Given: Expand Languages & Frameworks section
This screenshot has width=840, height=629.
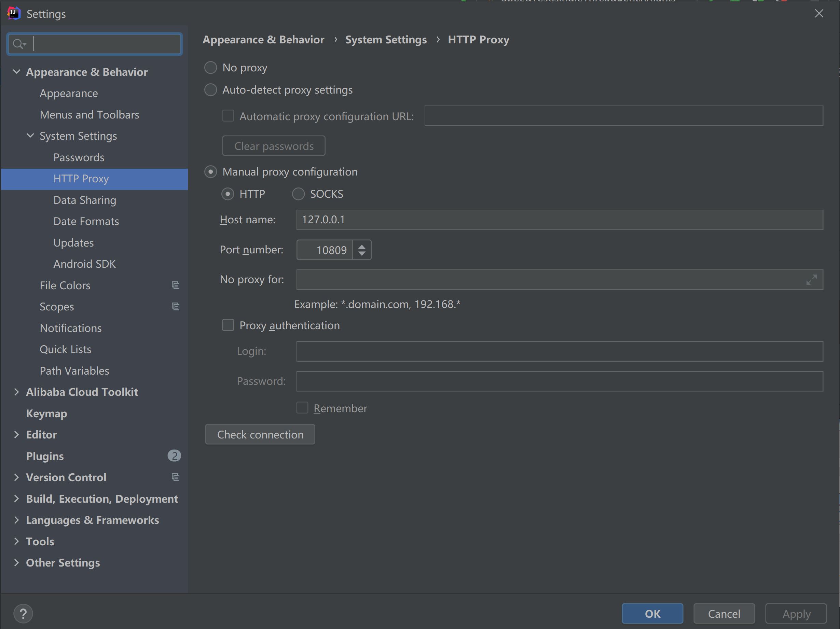Looking at the screenshot, I should (x=16, y=520).
